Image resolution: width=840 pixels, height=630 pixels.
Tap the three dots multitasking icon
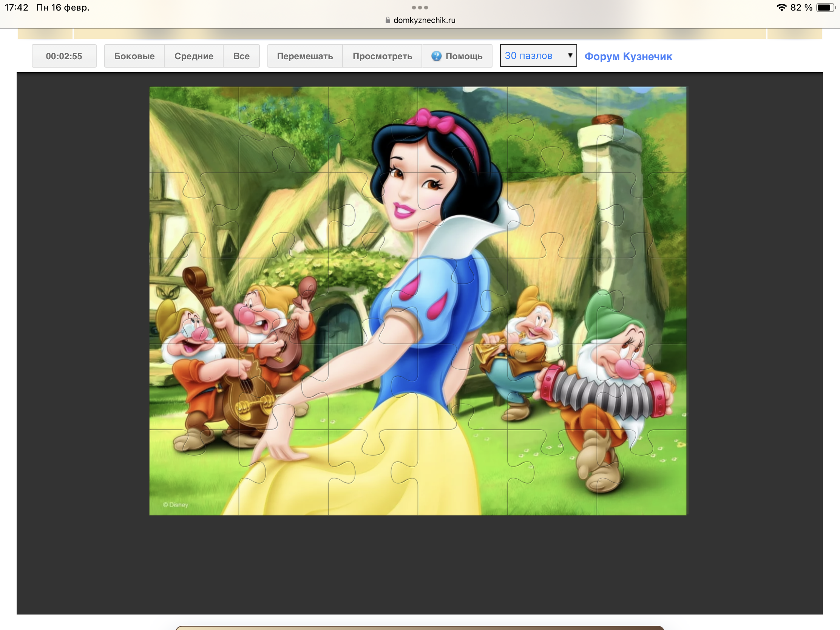[x=420, y=8]
